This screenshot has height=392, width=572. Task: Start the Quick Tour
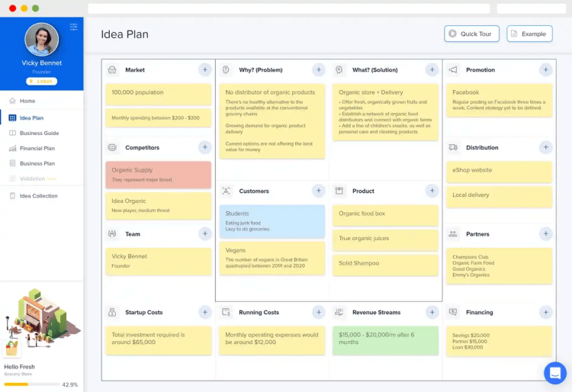tap(471, 34)
